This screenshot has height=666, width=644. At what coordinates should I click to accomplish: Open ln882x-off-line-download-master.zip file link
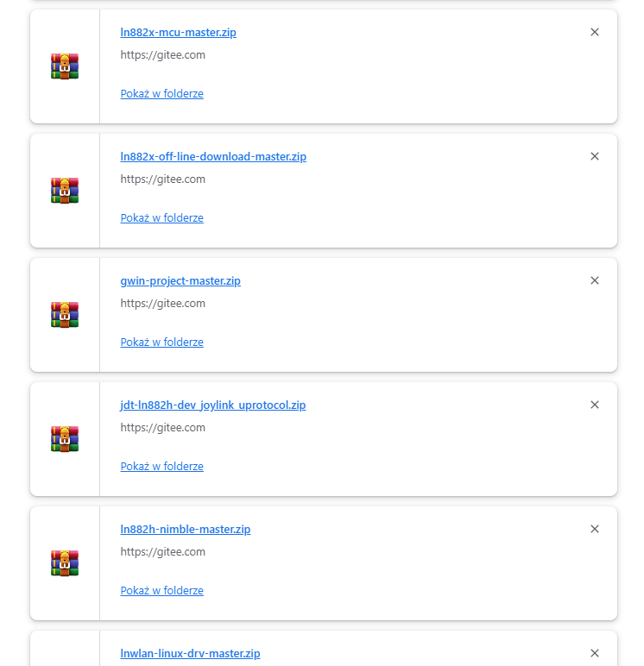point(213,157)
